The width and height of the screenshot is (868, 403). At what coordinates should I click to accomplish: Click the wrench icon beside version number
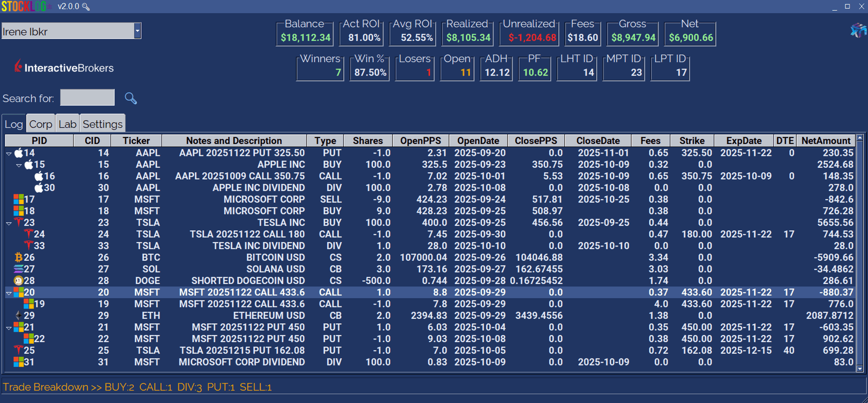[86, 7]
